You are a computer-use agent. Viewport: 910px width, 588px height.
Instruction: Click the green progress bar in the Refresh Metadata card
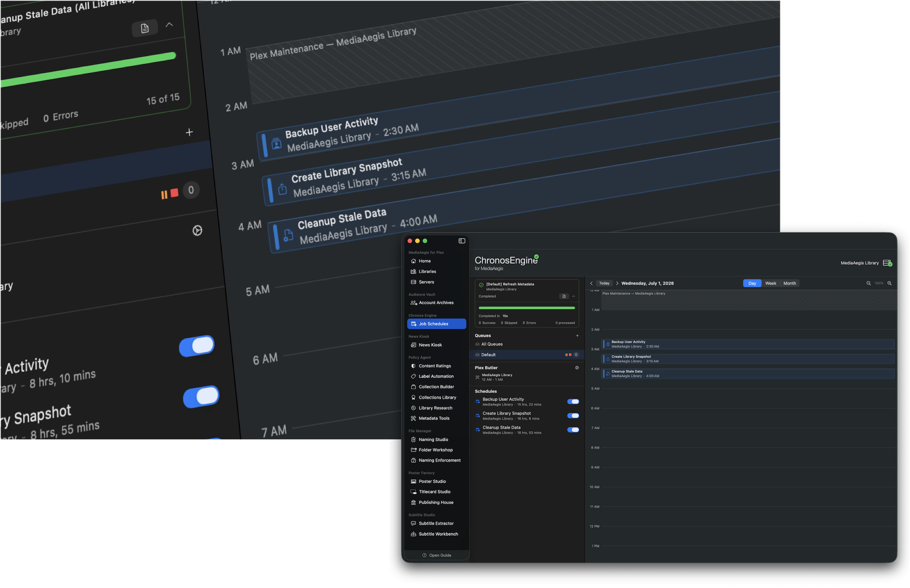click(526, 308)
